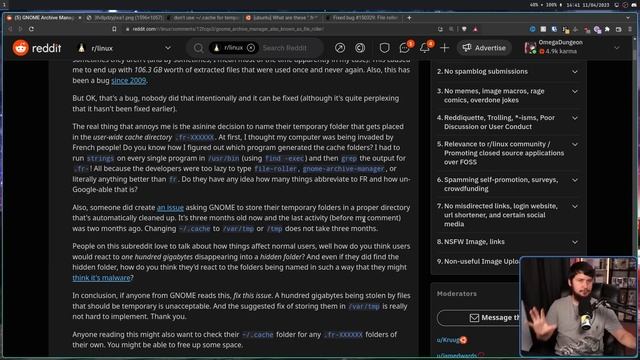Click the gnome-archive-manager code text
This screenshot has width=640, height=360.
[x=343, y=169]
